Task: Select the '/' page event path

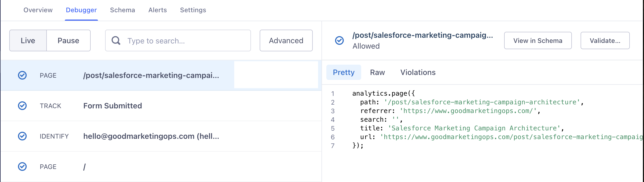Action: [84, 167]
